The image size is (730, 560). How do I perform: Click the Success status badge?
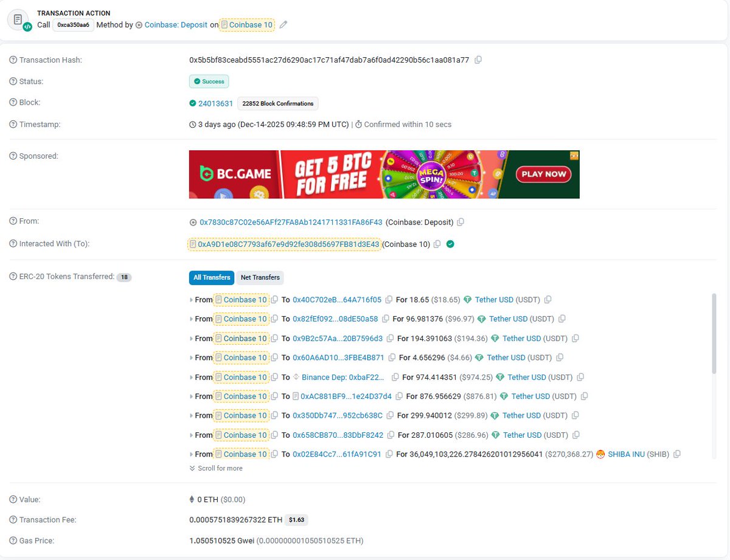coord(209,81)
